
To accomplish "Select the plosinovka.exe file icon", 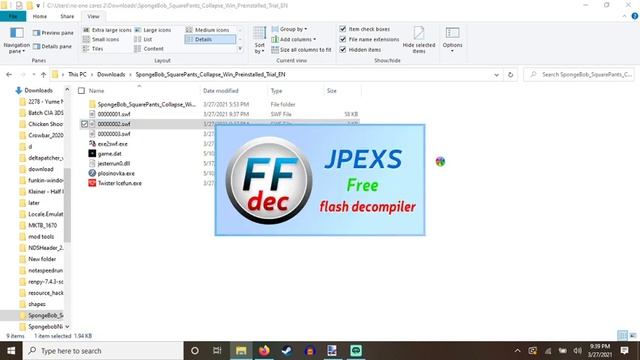I will (x=92, y=173).
